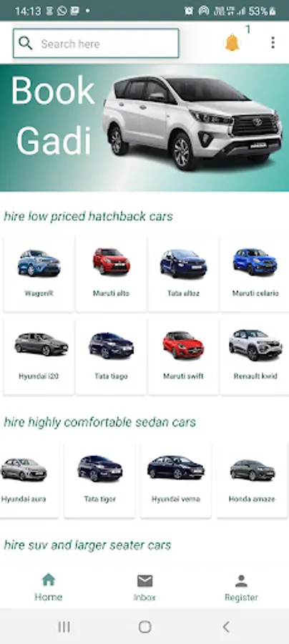Pick the Renault kwid card

[255, 356]
